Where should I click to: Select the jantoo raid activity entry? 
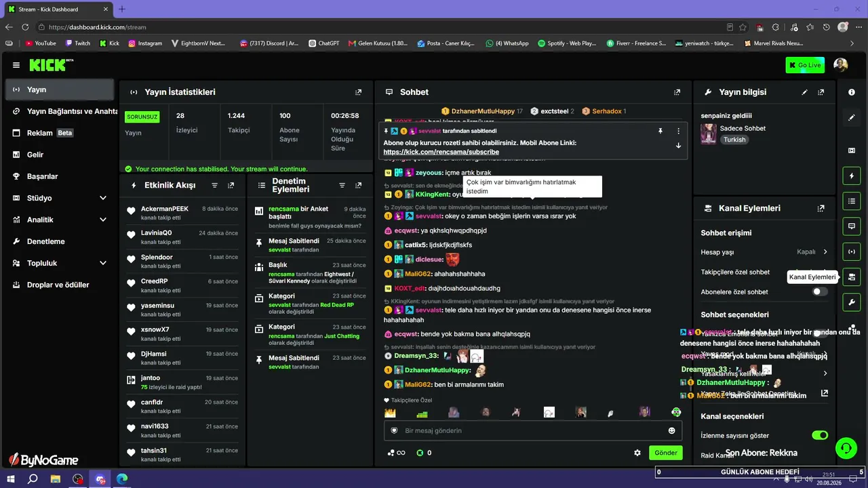pyautogui.click(x=182, y=382)
